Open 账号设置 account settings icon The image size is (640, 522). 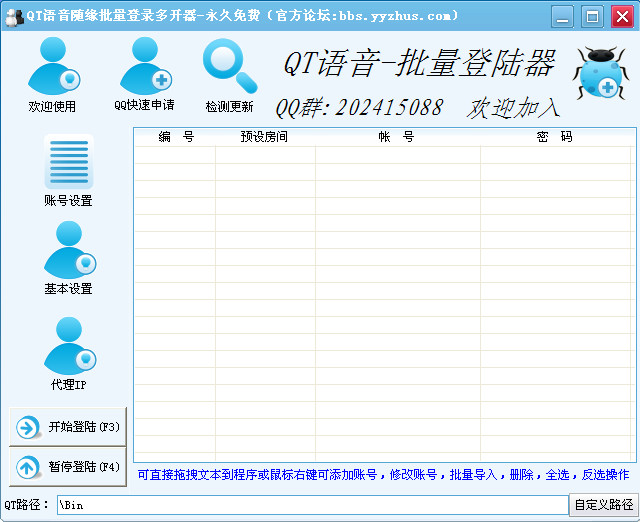click(68, 164)
